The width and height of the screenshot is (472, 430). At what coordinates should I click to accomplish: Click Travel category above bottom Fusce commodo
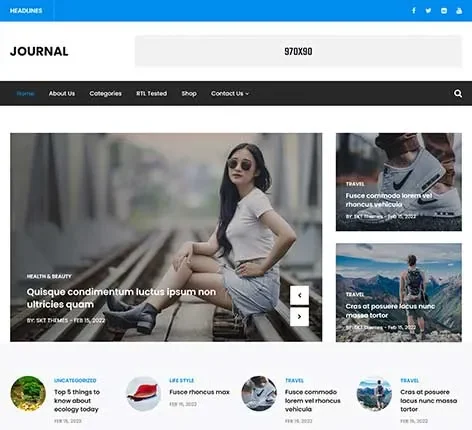(294, 380)
